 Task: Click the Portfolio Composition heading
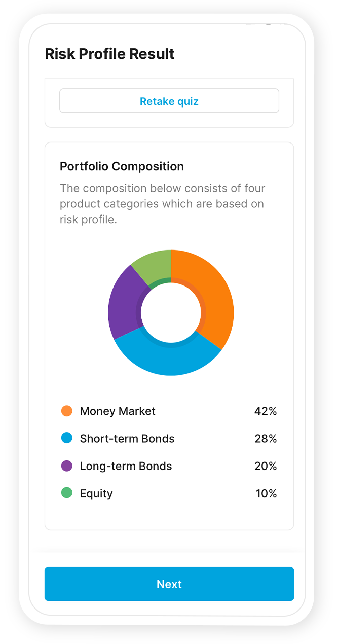[x=122, y=166]
